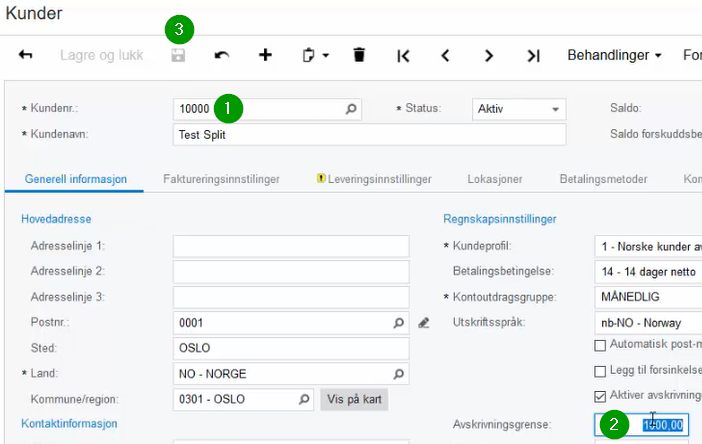Expand the Behandlinger menu
The height and width of the screenshot is (444, 702).
click(614, 56)
